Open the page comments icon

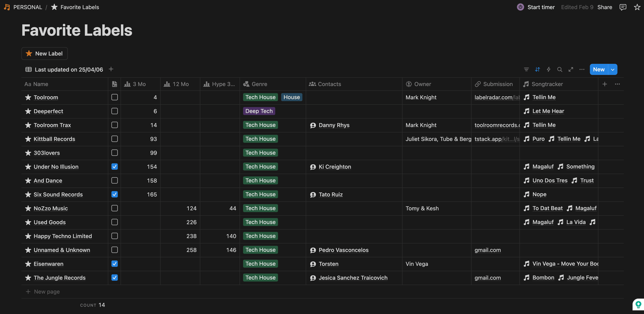point(623,7)
